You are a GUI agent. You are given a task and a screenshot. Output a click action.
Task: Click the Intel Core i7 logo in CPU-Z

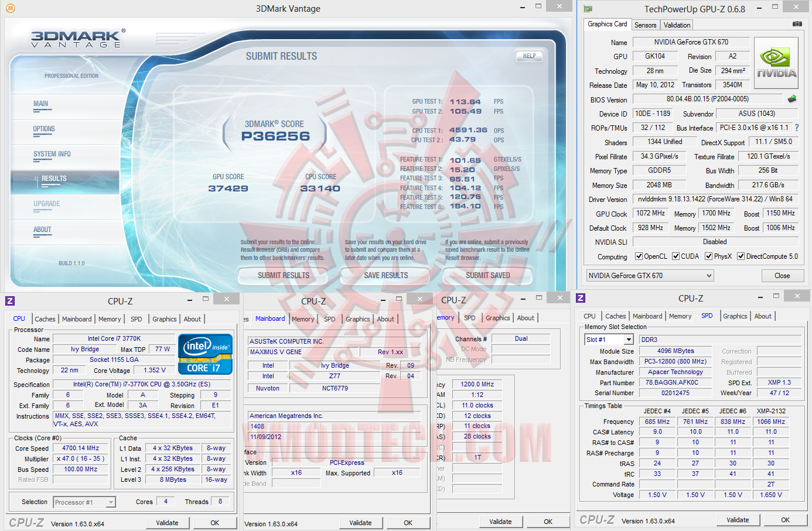pyautogui.click(x=205, y=354)
